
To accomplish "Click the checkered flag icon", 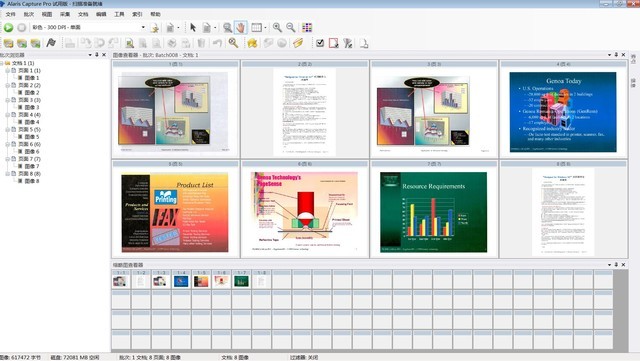I will [51, 42].
